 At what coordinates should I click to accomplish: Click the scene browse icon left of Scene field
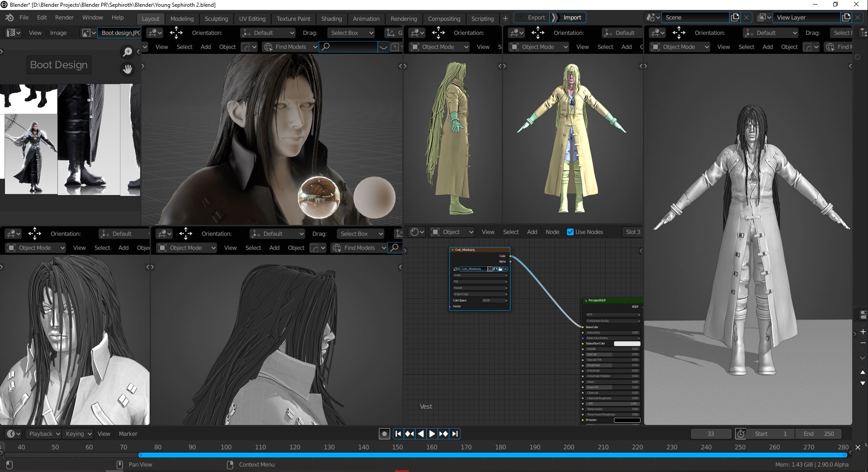[x=653, y=17]
